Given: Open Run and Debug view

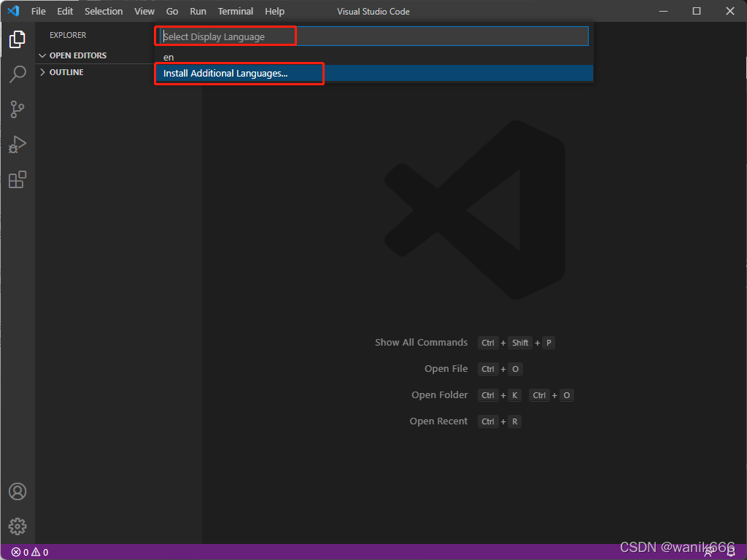Looking at the screenshot, I should pos(18,145).
